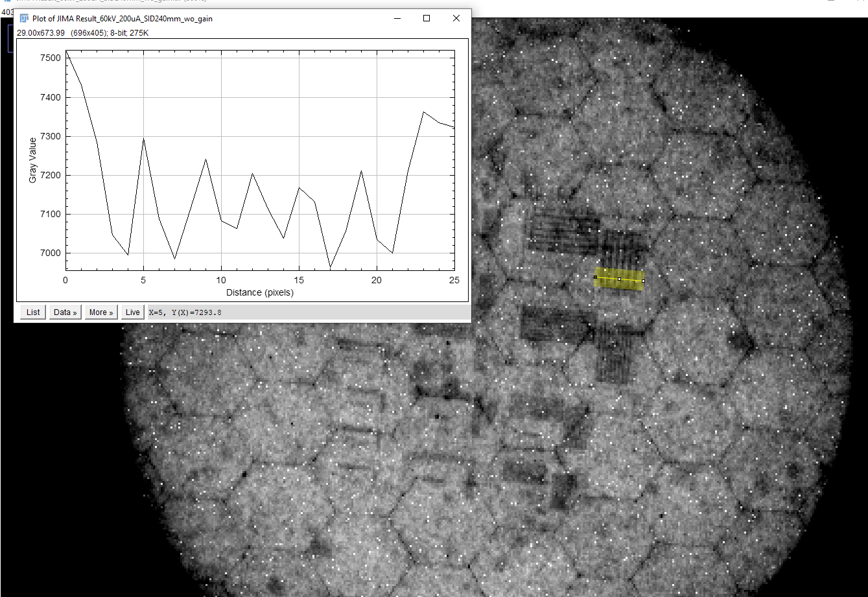The height and width of the screenshot is (597, 868).
Task: Click the 7000 tick label on Y axis
Action: [50, 253]
